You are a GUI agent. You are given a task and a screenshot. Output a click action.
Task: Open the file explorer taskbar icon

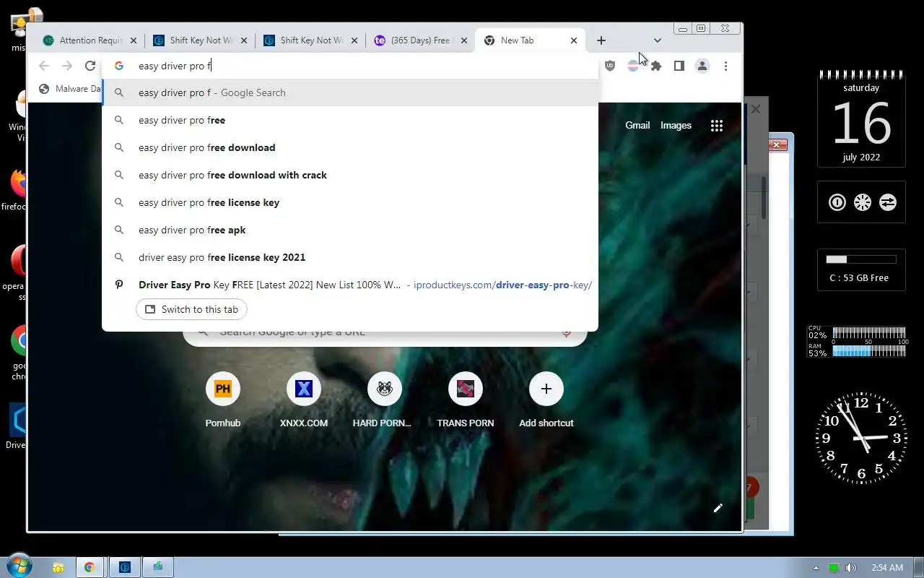(x=57, y=567)
